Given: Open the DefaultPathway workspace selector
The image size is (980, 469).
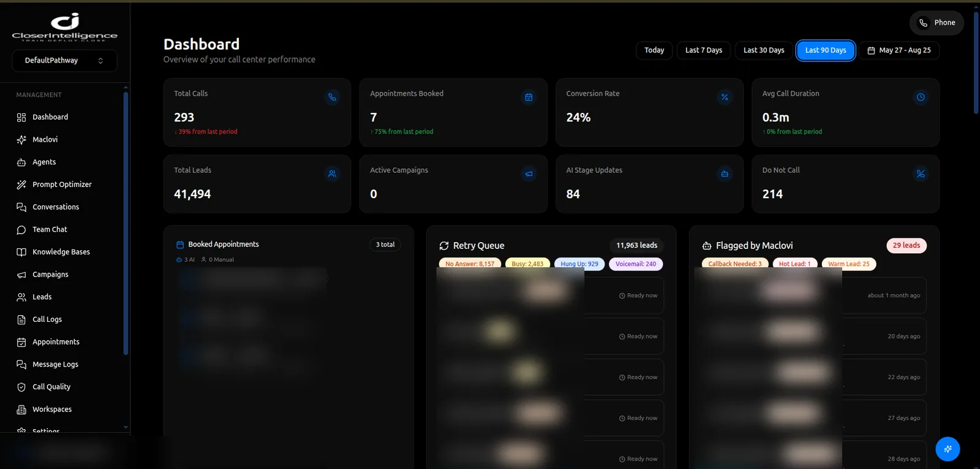Looking at the screenshot, I should coord(64,60).
